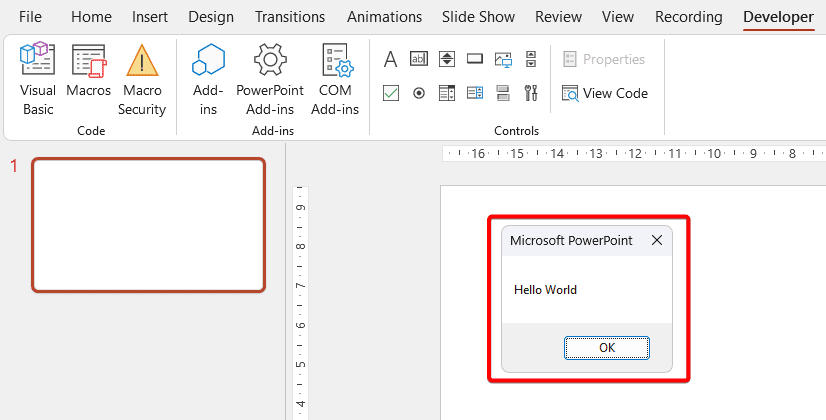Open Macro Security settings
Screen dimensions: 826x420
[x=142, y=80]
